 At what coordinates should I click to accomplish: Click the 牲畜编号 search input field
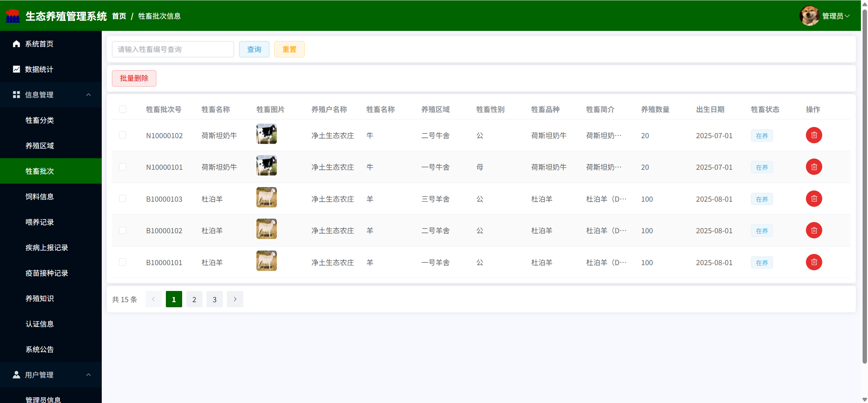click(173, 49)
